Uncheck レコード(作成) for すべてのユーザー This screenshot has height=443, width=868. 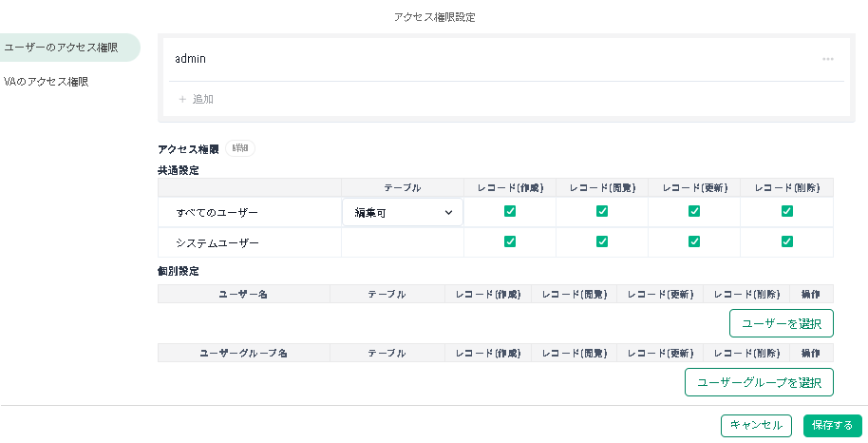coord(510,211)
